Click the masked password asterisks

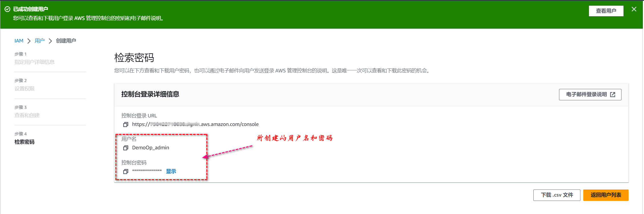(x=147, y=171)
